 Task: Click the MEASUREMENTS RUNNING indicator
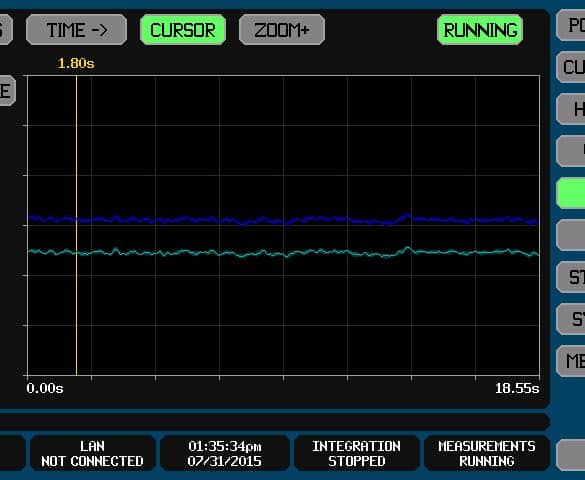pyautogui.click(x=487, y=454)
